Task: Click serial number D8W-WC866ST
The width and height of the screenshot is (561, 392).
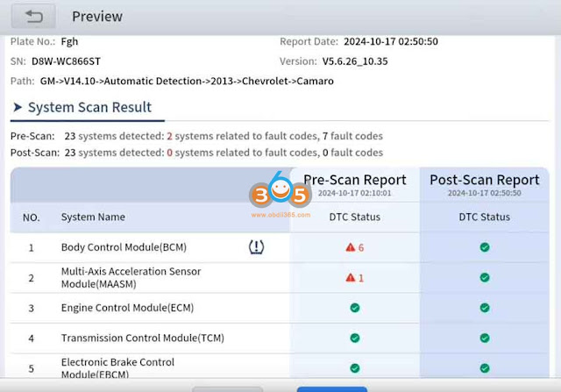Action: pyautogui.click(x=66, y=61)
